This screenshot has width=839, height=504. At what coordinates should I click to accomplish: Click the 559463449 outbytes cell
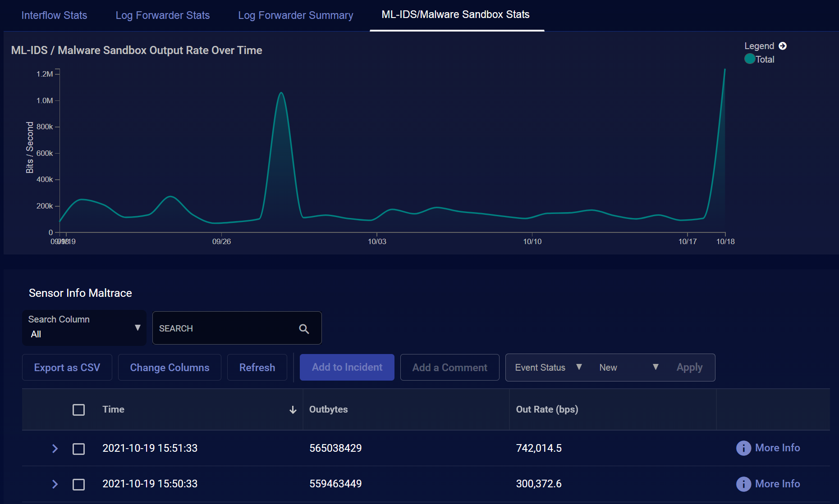click(335, 484)
